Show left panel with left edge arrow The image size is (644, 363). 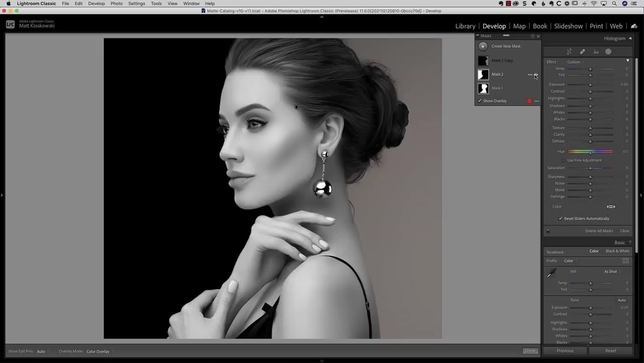coord(2,195)
